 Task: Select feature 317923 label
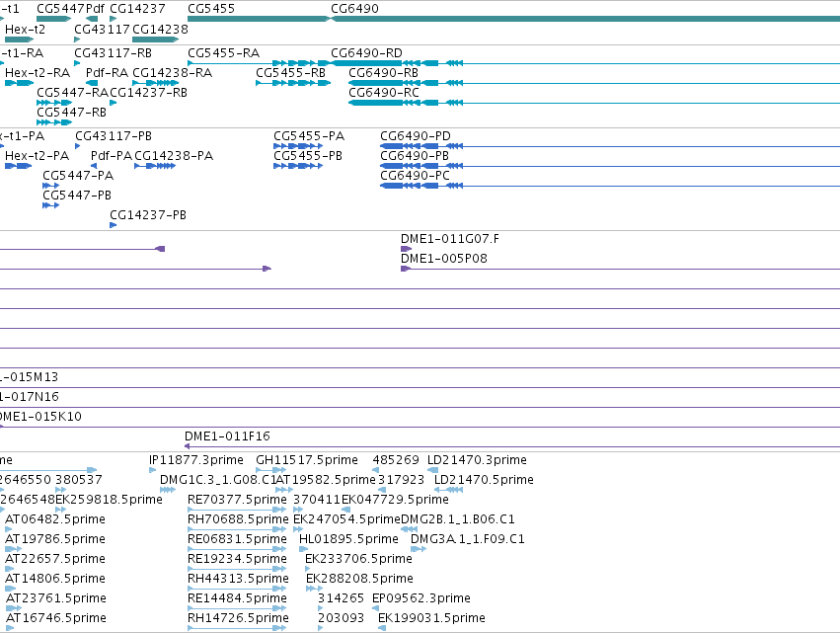tap(402, 480)
